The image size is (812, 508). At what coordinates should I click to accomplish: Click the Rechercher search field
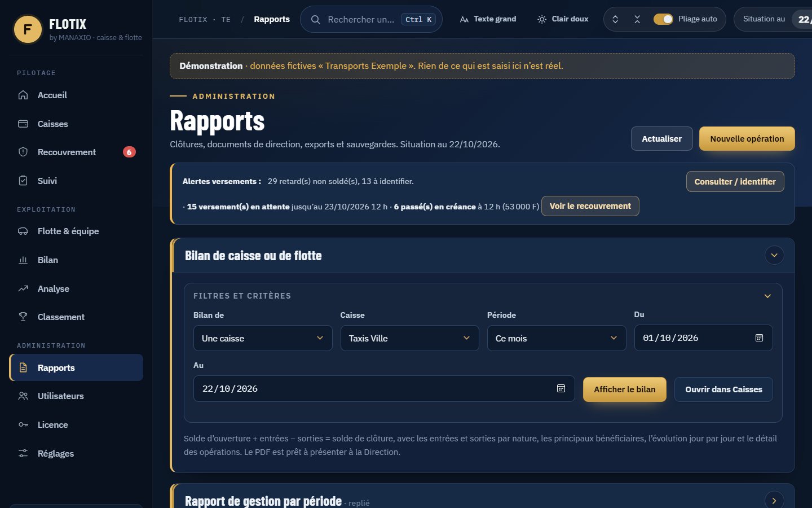(371, 19)
